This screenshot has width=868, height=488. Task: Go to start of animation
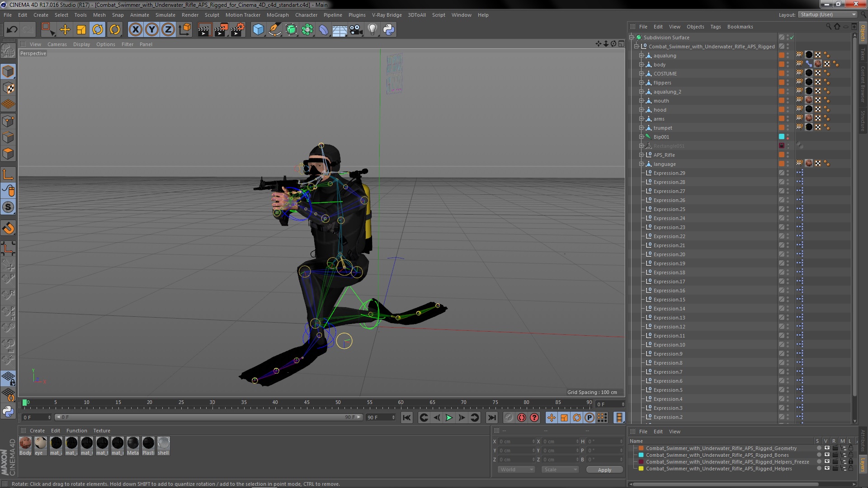(407, 418)
